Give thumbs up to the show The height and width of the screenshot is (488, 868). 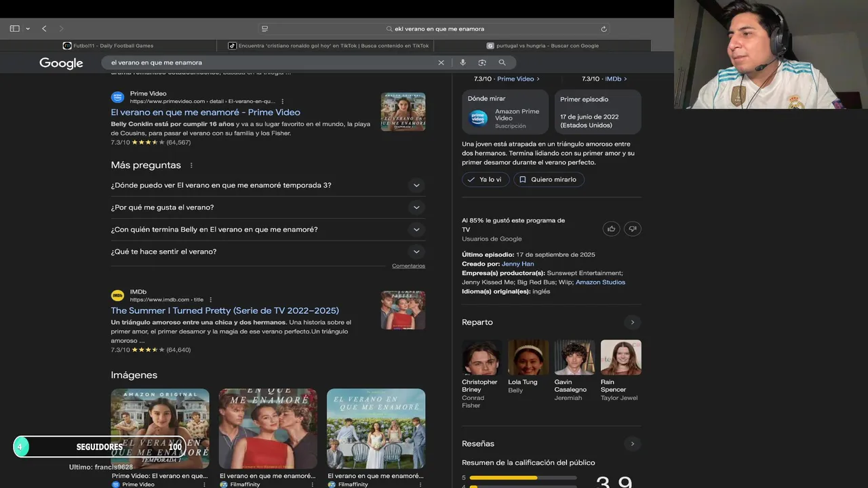pos(611,229)
